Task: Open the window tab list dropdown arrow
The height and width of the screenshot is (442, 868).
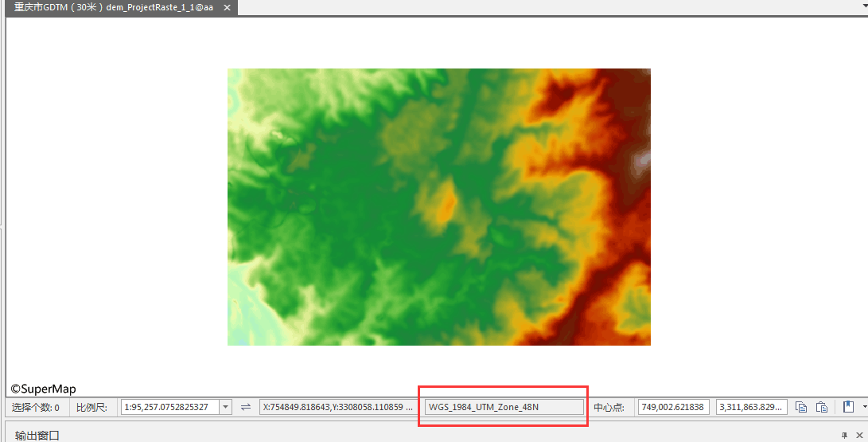Action: coord(864,5)
